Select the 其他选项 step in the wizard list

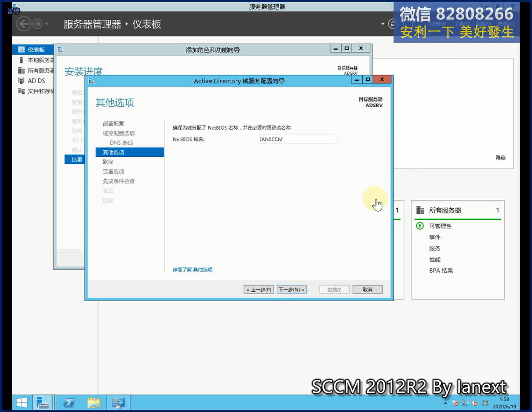[x=130, y=152]
